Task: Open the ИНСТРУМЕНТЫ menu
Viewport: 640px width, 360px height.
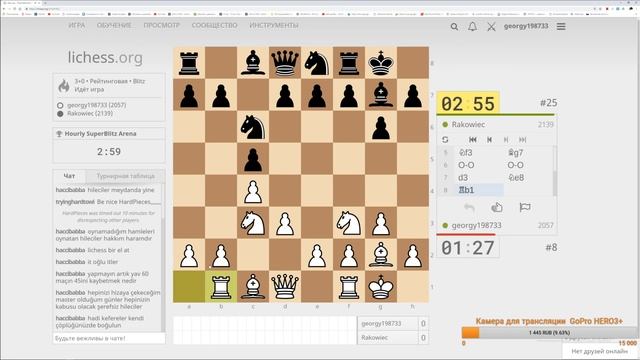Action: 274,25
